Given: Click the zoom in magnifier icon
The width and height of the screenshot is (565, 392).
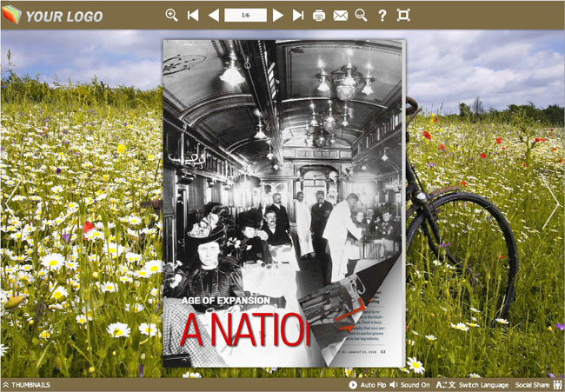Looking at the screenshot, I should pyautogui.click(x=171, y=15).
